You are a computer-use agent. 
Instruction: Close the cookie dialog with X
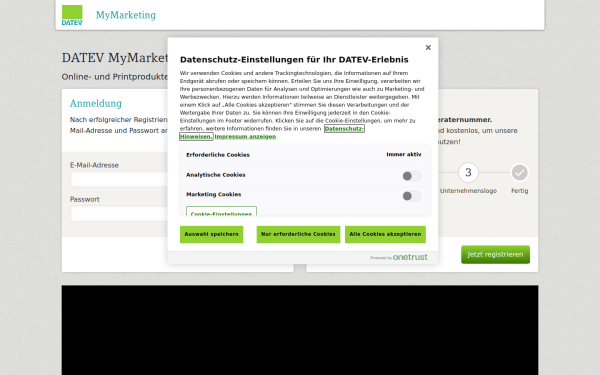coord(428,47)
